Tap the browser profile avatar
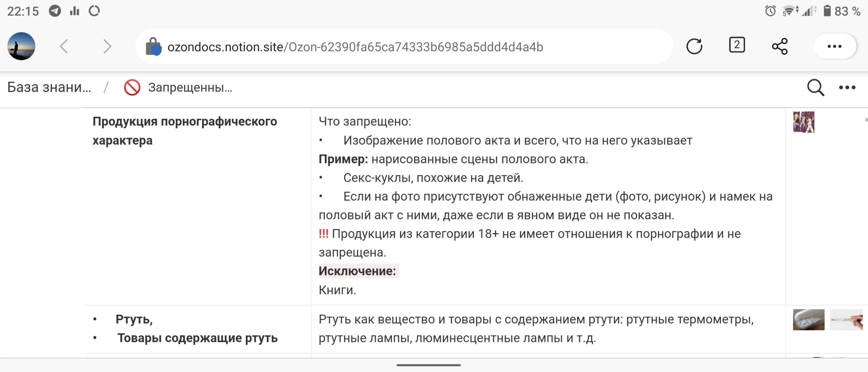 pyautogui.click(x=21, y=46)
